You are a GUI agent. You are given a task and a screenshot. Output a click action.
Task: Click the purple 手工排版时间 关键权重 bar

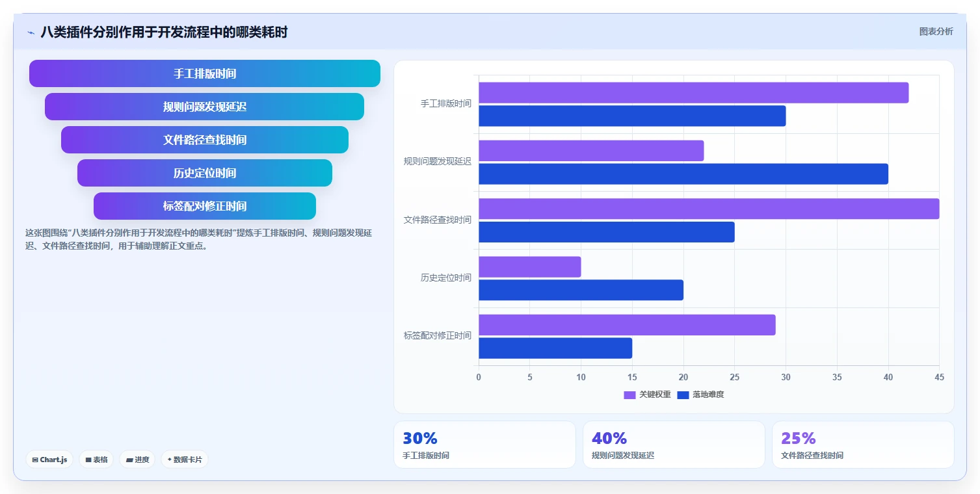coord(693,93)
